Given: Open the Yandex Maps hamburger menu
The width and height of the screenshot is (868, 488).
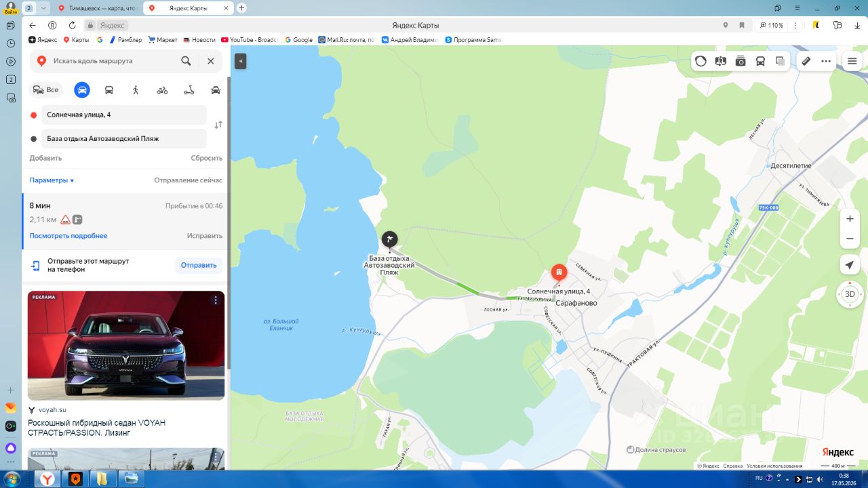Looking at the screenshot, I should (852, 61).
